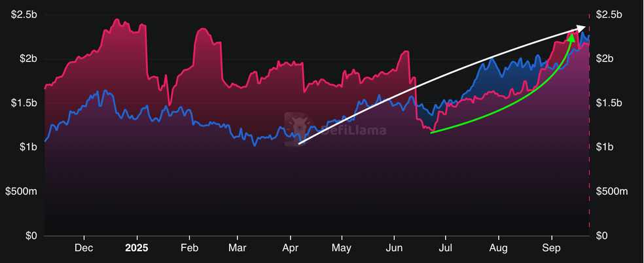Click the $1b label on the left axis

[x=28, y=147]
